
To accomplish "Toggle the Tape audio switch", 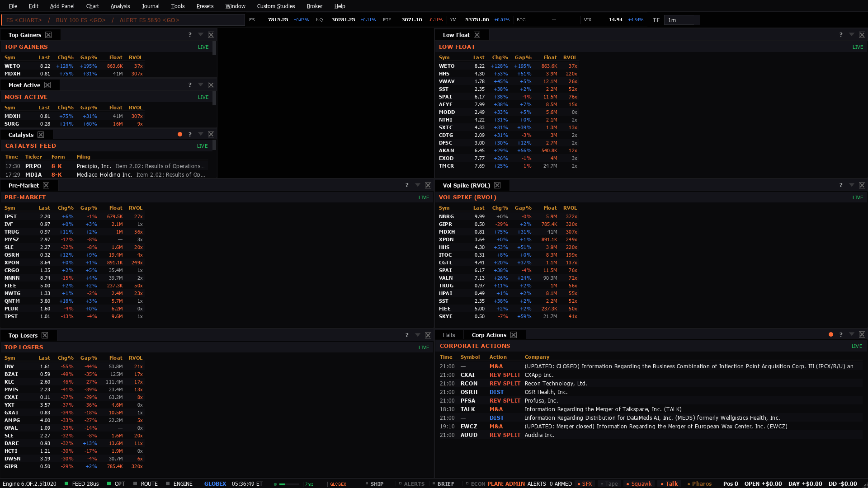I will pyautogui.click(x=609, y=483).
